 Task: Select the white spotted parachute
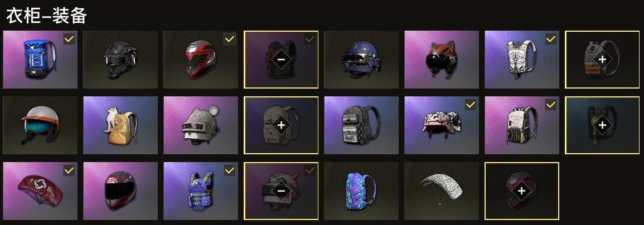click(442, 191)
